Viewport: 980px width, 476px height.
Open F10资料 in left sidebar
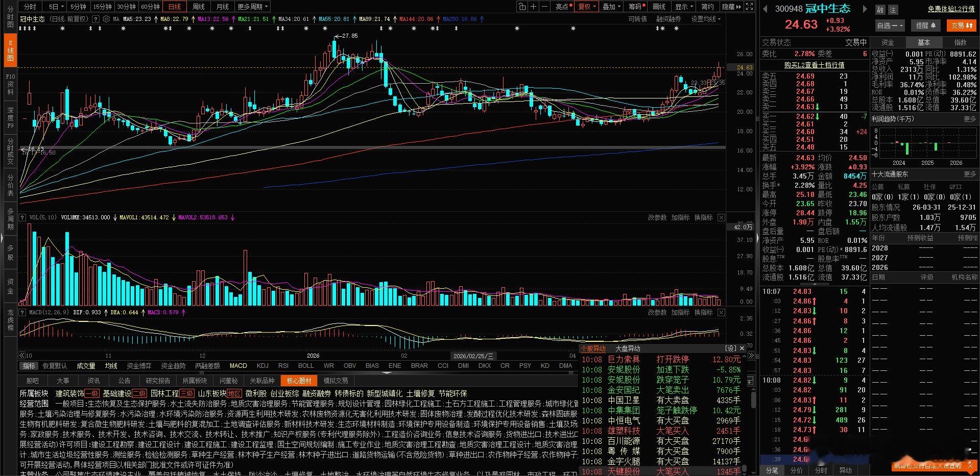click(10, 84)
